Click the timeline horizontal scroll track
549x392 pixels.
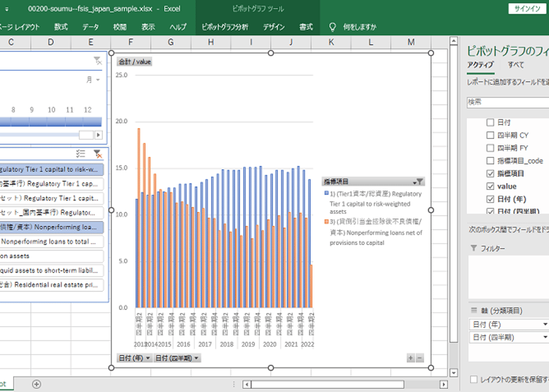39,135
